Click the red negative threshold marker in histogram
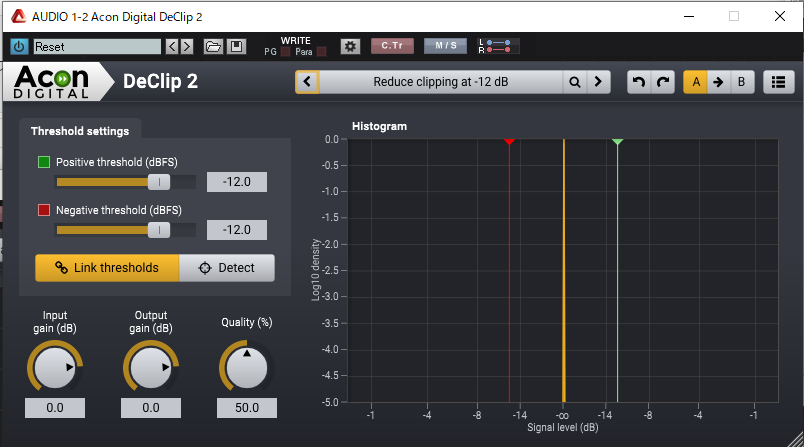This screenshot has height=447, width=804. 509,141
